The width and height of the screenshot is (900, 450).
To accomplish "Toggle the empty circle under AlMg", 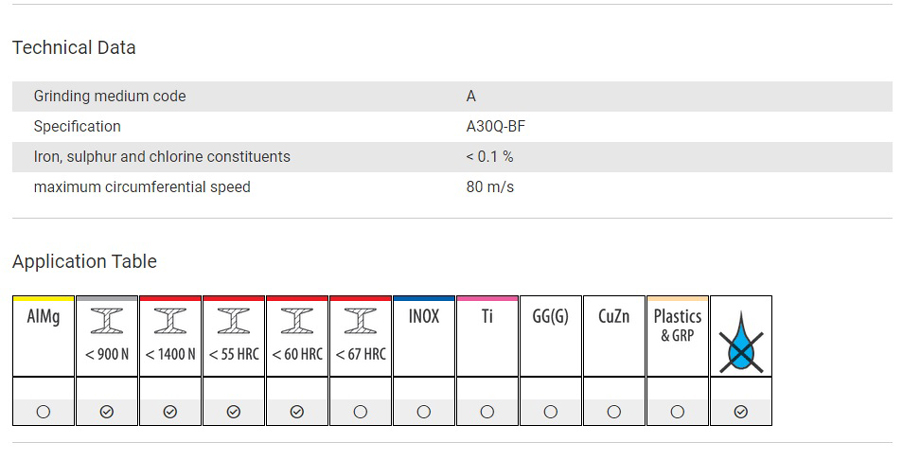I will pyautogui.click(x=43, y=412).
